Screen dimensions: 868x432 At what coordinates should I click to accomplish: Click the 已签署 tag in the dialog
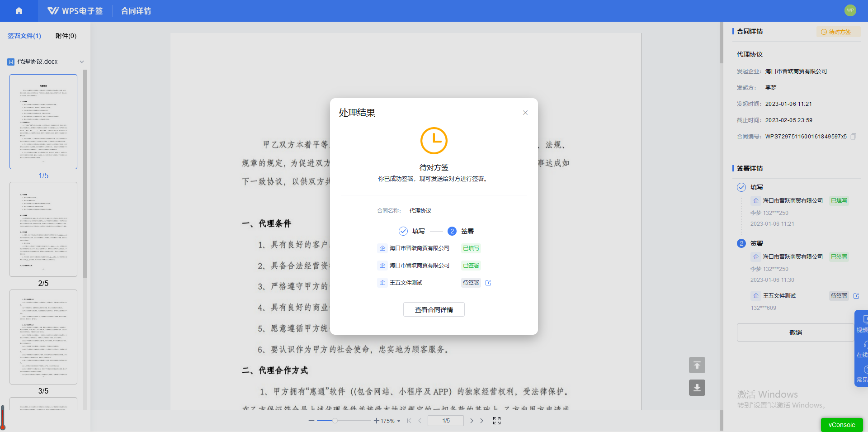coord(471,266)
